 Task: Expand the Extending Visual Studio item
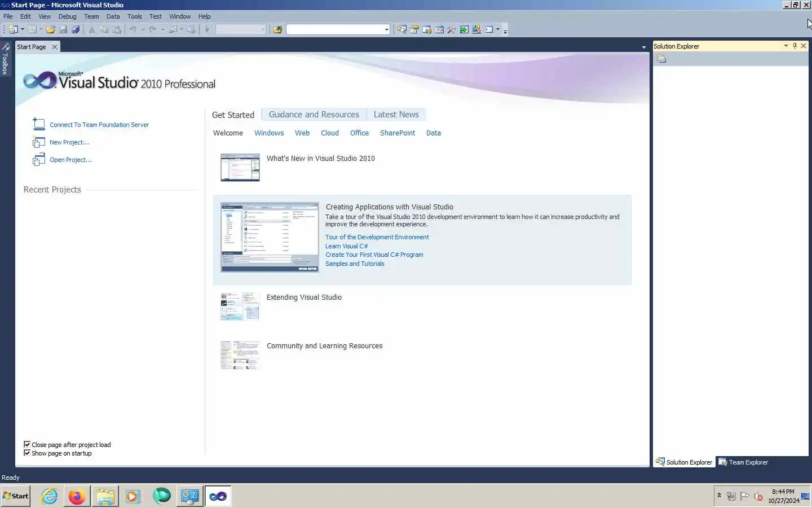click(x=304, y=297)
